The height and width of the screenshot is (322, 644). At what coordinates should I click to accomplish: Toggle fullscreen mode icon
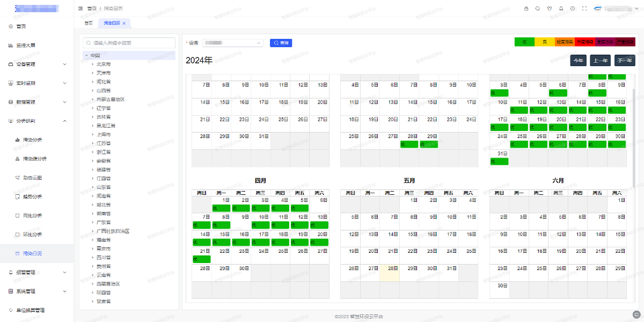pos(584,9)
